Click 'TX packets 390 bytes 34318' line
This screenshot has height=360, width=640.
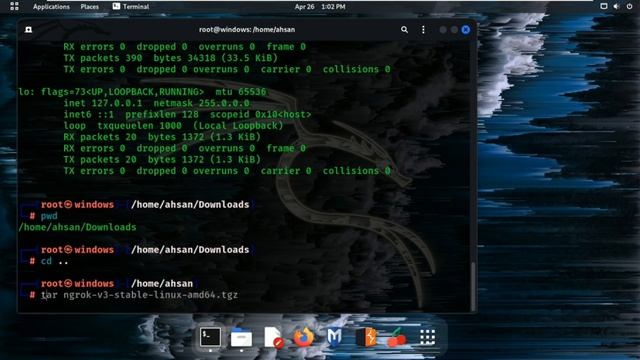170,58
